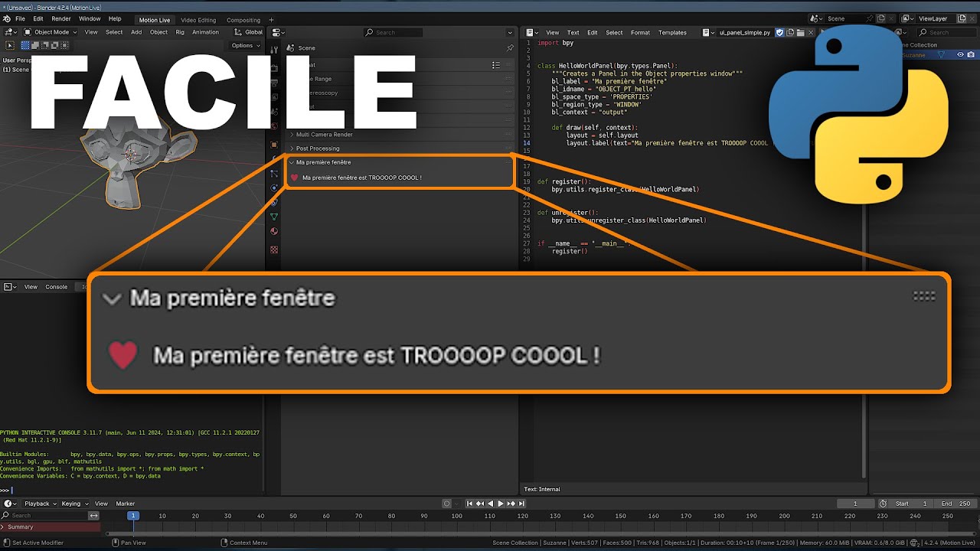The width and height of the screenshot is (980, 551).
Task: Open the viewport Add menu
Action: pyautogui.click(x=136, y=32)
